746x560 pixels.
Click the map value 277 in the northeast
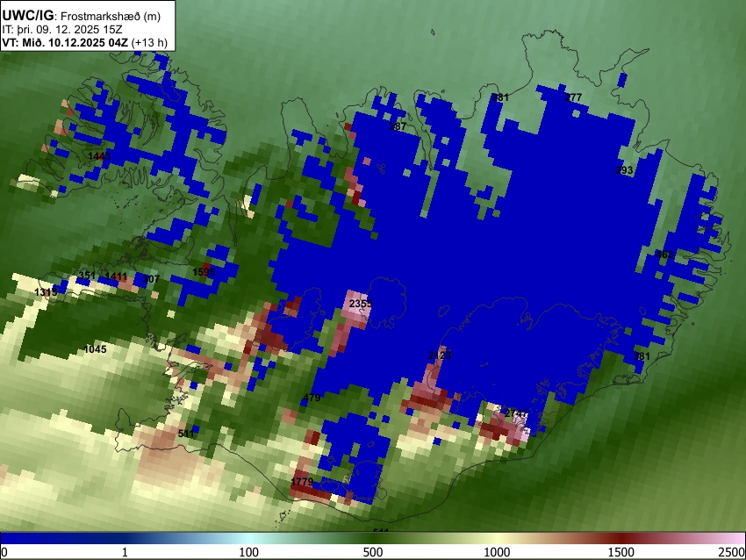[x=573, y=97]
